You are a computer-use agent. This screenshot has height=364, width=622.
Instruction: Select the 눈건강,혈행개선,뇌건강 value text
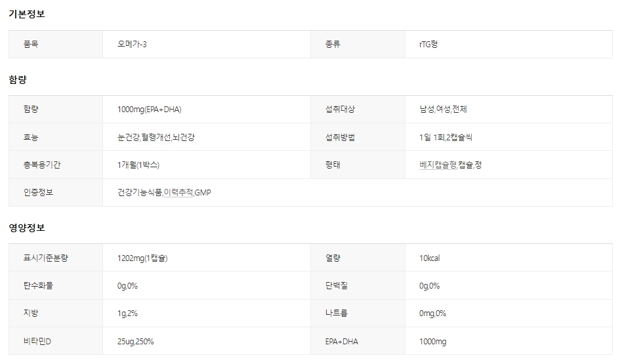point(155,138)
